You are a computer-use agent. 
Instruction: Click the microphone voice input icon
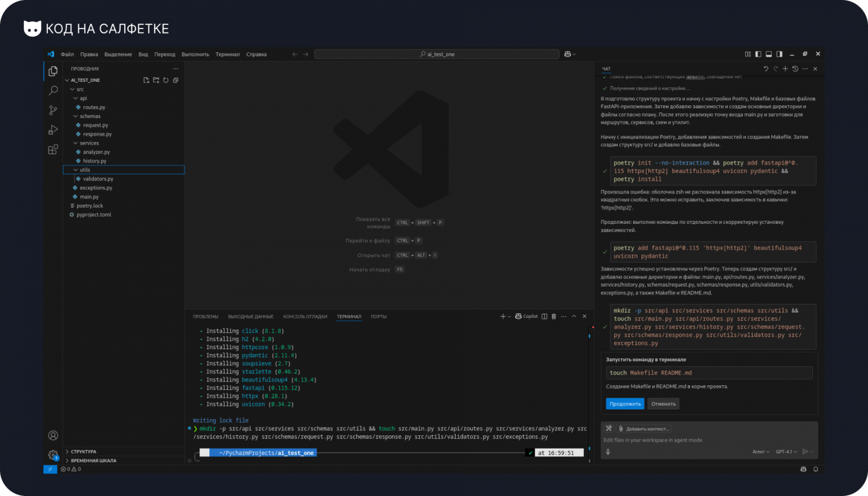[x=608, y=452]
